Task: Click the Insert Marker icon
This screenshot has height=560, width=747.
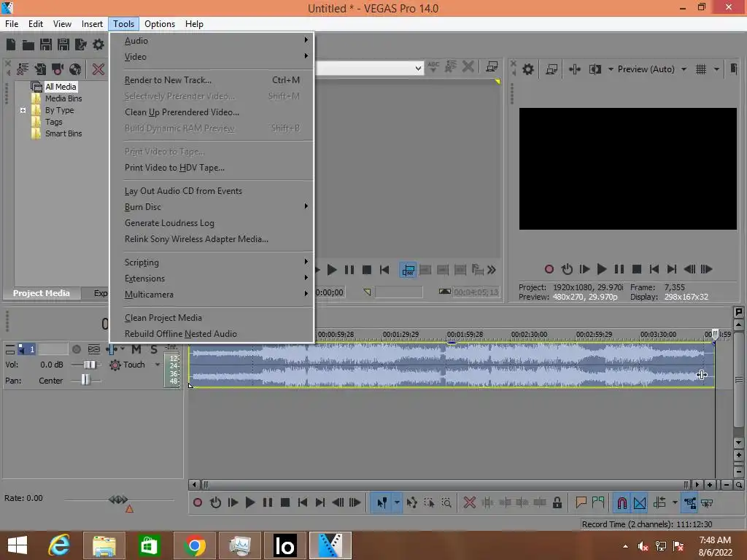Action: tap(581, 502)
